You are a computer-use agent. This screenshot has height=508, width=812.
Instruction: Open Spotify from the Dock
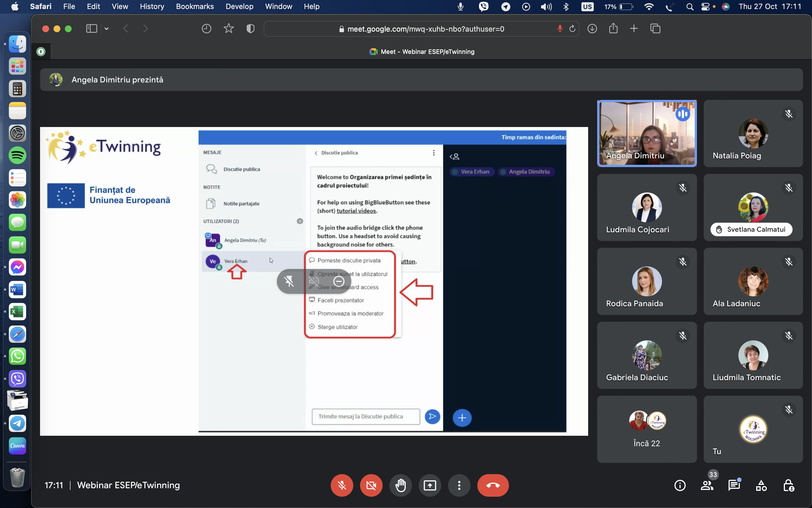(17, 156)
